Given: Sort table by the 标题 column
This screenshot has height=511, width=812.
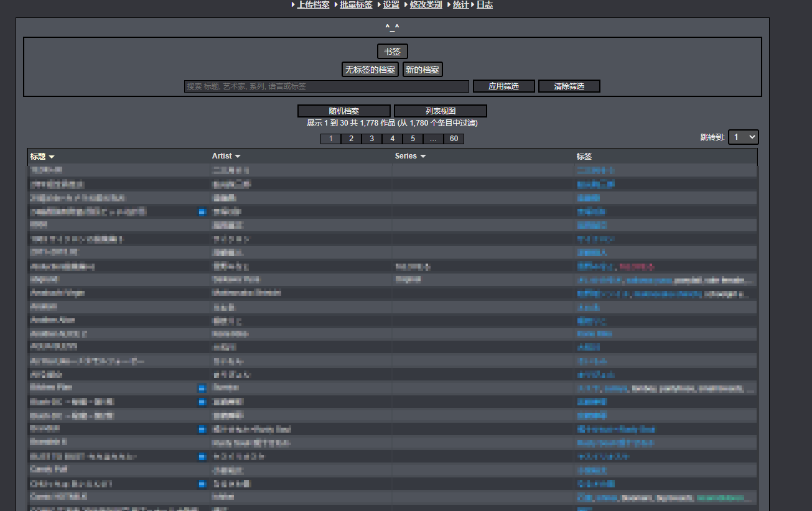Looking at the screenshot, I should (38, 156).
